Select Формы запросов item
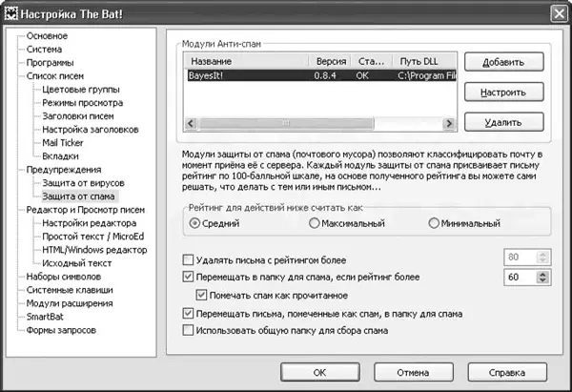Viewport: 572px width, 392px height. pyautogui.click(x=61, y=330)
